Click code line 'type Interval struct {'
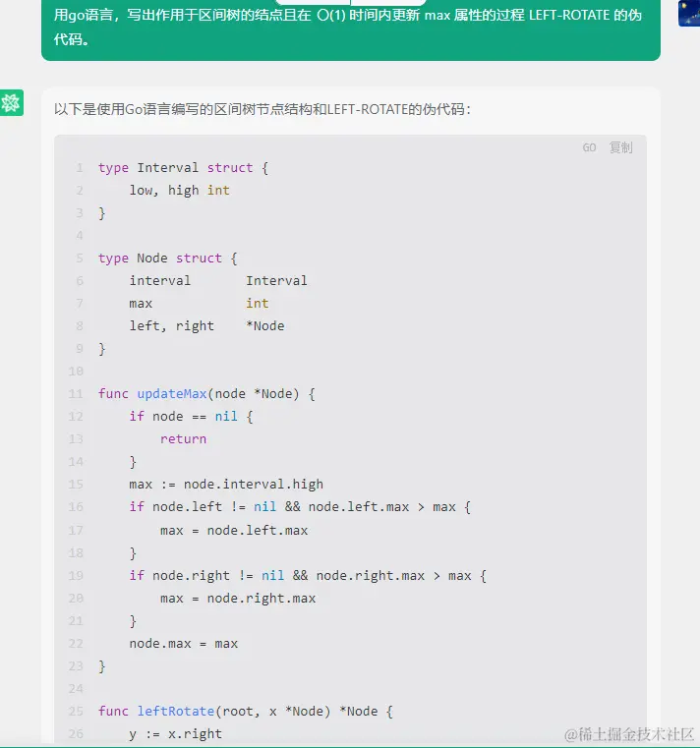The image size is (700, 748). (x=183, y=168)
